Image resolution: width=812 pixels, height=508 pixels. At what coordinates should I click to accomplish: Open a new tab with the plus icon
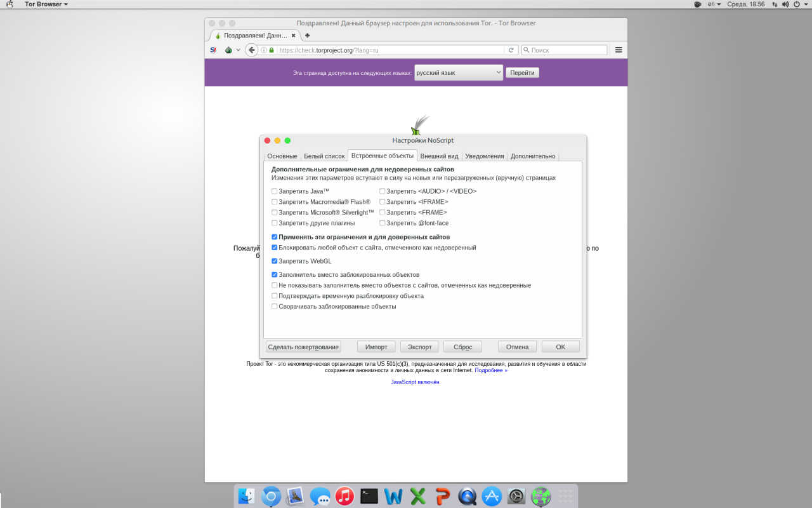click(x=308, y=36)
